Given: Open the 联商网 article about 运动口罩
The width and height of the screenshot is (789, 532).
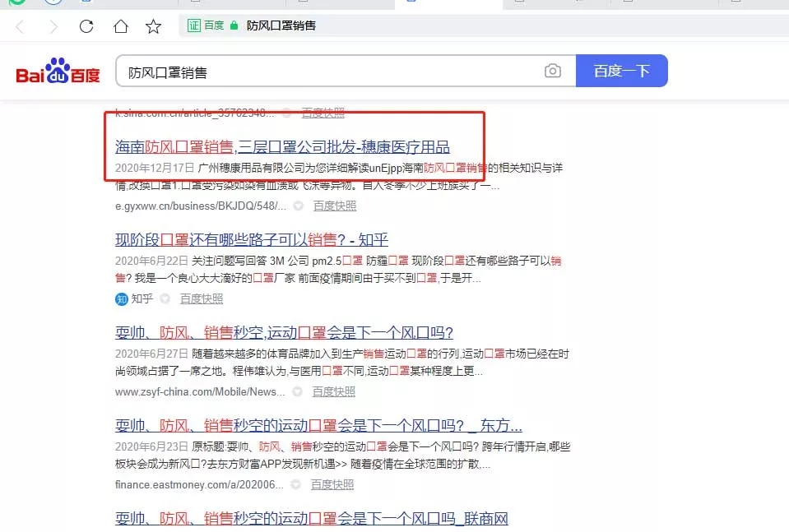Looking at the screenshot, I should 313,519.
